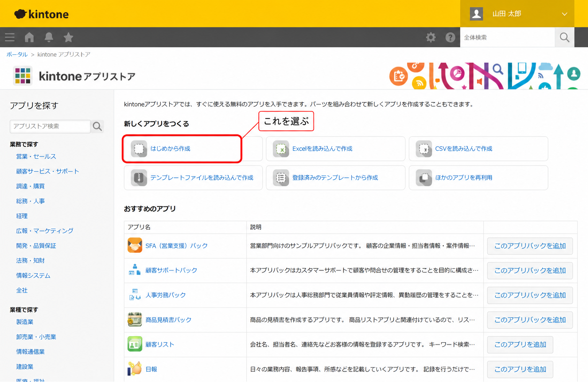The height and width of the screenshot is (382, 588).
Task: Filter by 卸売業・小売業 industry
Action: pyautogui.click(x=36, y=337)
